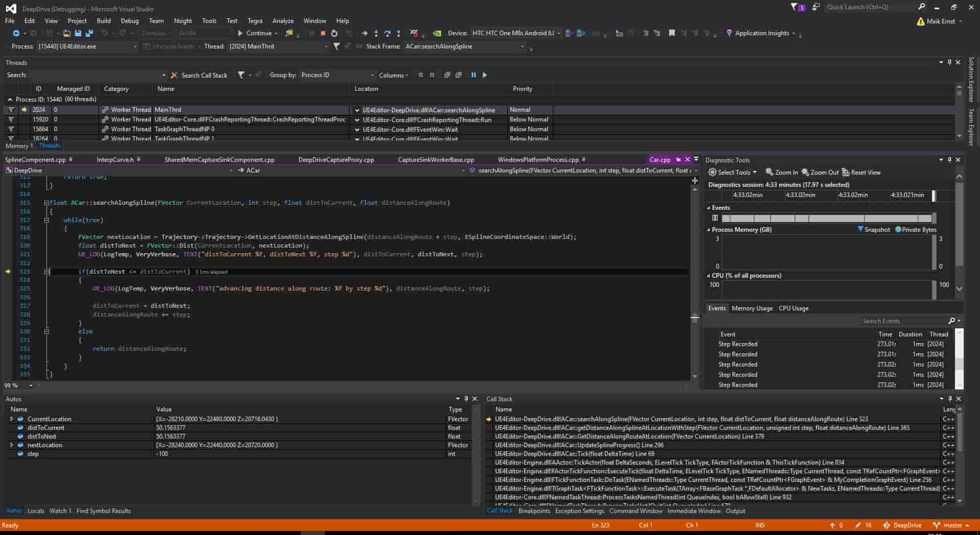Switch to the Memory Usage tab
Screen dimensions: 980x535
coord(752,308)
